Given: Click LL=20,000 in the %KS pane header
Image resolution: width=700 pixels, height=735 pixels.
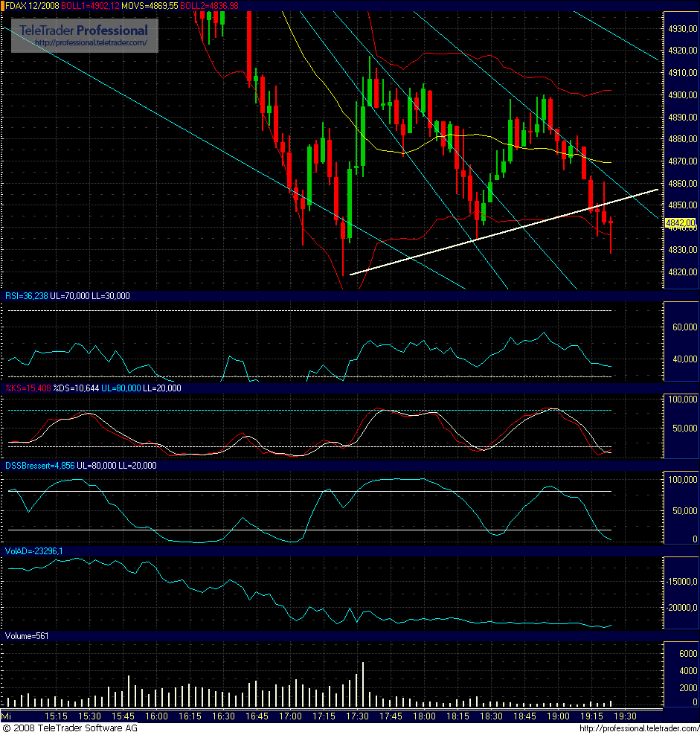Looking at the screenshot, I should tap(161, 388).
